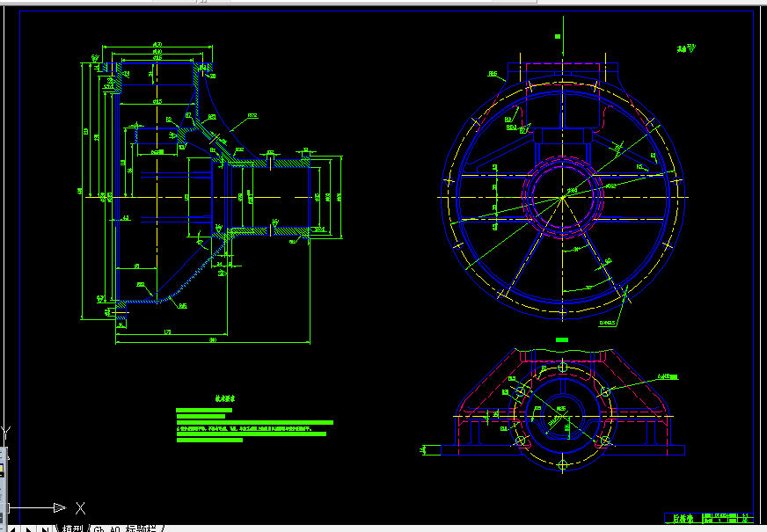The width and height of the screenshot is (767, 532).
Task: Open the Gb_A0 标题栏 layout tab
Action: [125, 528]
